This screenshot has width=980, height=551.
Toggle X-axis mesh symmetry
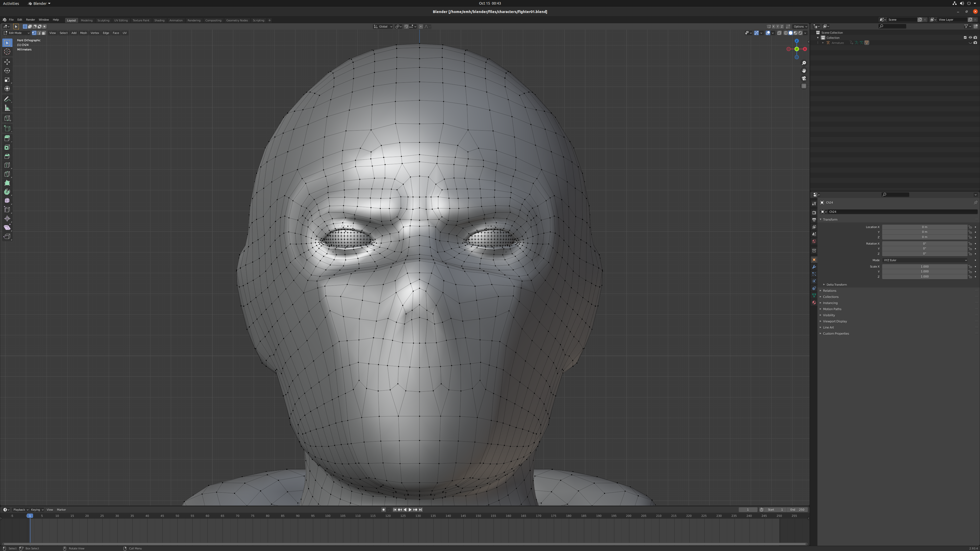click(774, 27)
